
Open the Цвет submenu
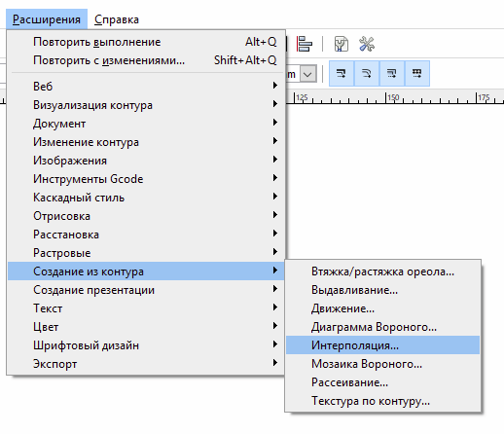click(x=146, y=327)
